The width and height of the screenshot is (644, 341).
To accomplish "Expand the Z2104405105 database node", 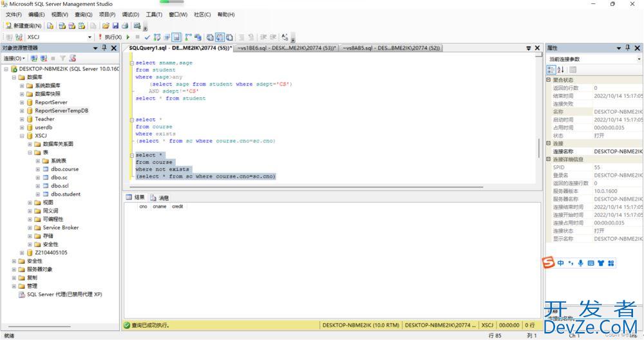I will click(22, 253).
